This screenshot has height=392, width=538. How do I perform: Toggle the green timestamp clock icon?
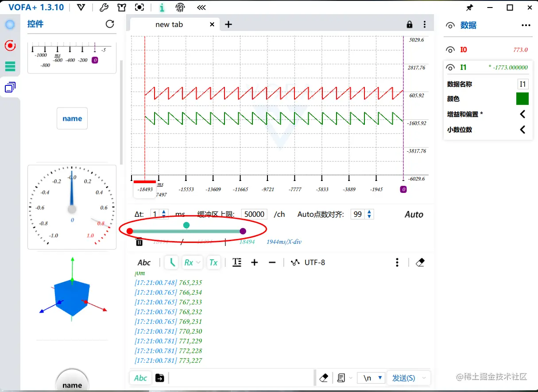coord(171,262)
